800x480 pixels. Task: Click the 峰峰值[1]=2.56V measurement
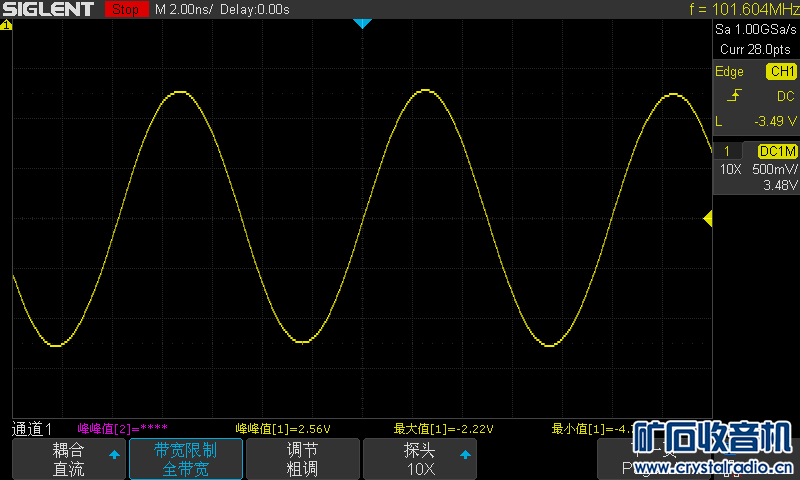[283, 428]
